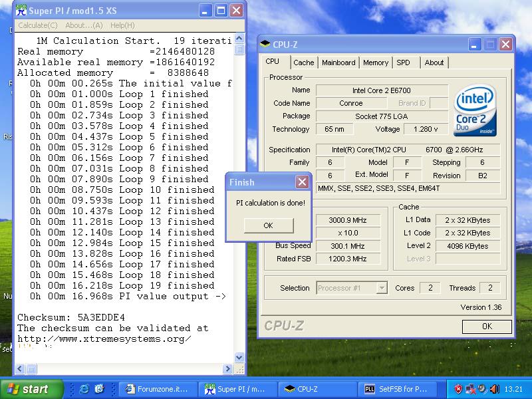Click the second quick launch icon
Image resolution: width=532 pixels, height=399 pixels.
coord(99,389)
